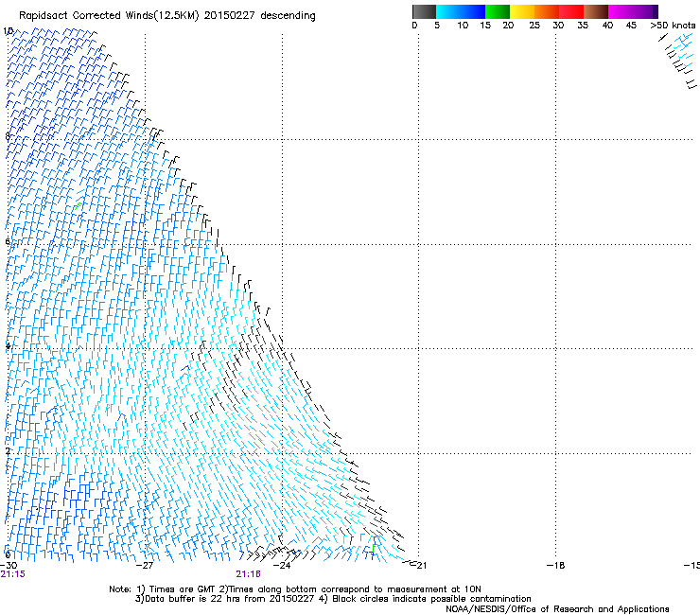Click the small wind barb cluster at top right

pos(678,61)
